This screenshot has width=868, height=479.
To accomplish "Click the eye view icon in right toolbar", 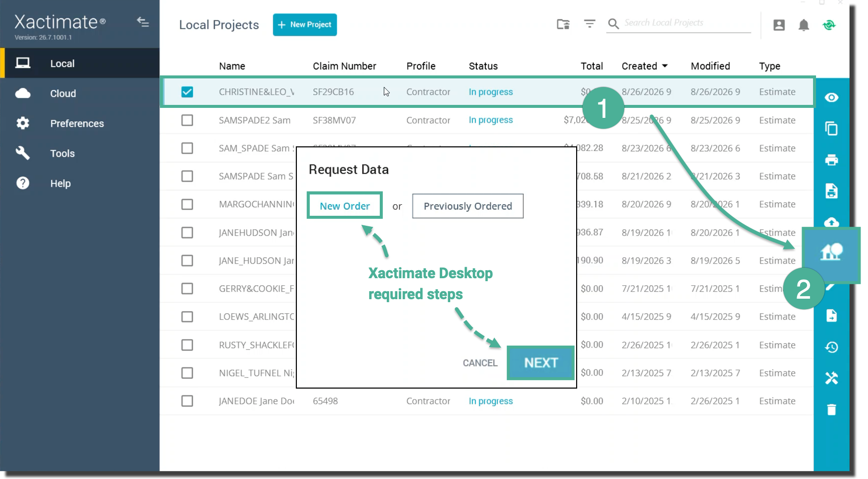I will pyautogui.click(x=832, y=97).
